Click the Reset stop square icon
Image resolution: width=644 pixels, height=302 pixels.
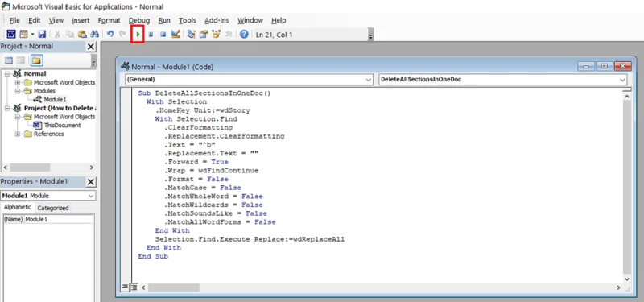[163, 35]
